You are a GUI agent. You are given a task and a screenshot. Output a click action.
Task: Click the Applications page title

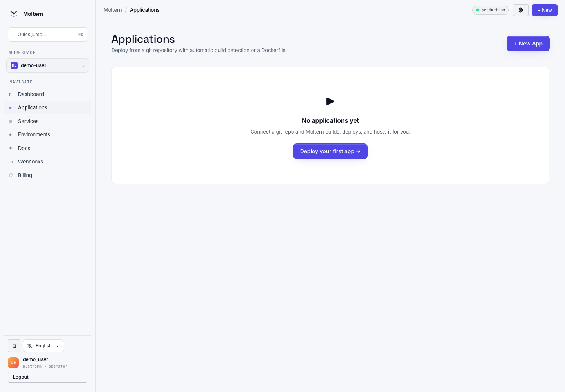click(143, 39)
